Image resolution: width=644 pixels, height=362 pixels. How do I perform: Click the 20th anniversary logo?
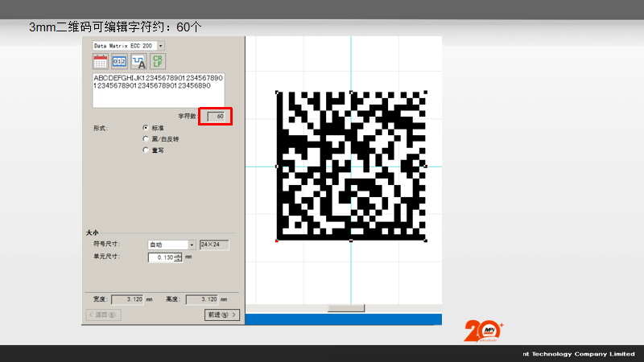[x=483, y=331]
